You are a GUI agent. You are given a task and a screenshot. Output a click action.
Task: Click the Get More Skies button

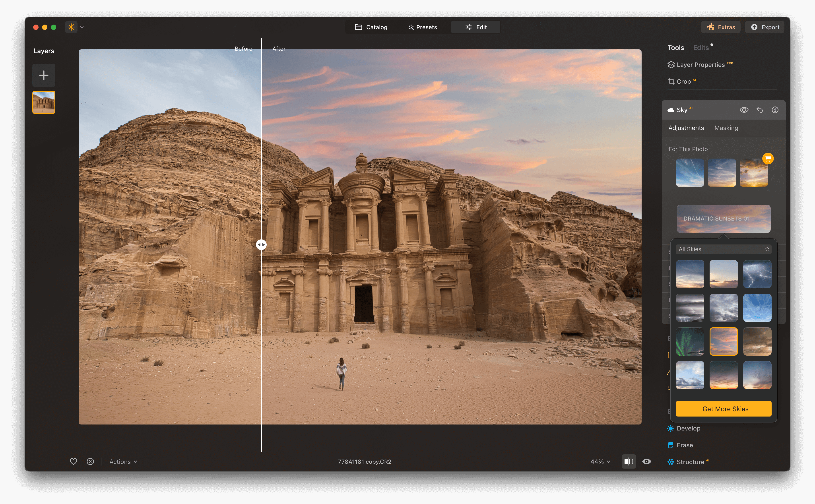(723, 409)
